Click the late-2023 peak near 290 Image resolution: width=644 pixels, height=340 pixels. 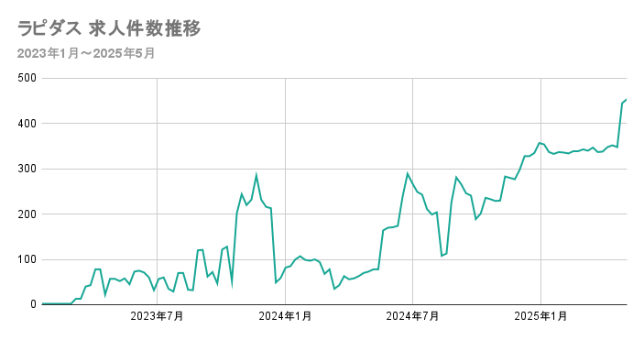(257, 175)
